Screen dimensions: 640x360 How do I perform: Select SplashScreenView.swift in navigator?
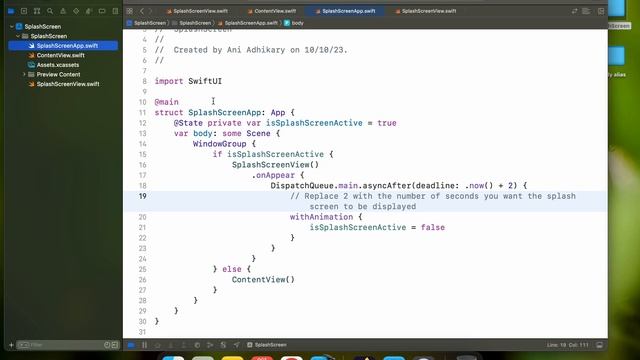(x=63, y=84)
